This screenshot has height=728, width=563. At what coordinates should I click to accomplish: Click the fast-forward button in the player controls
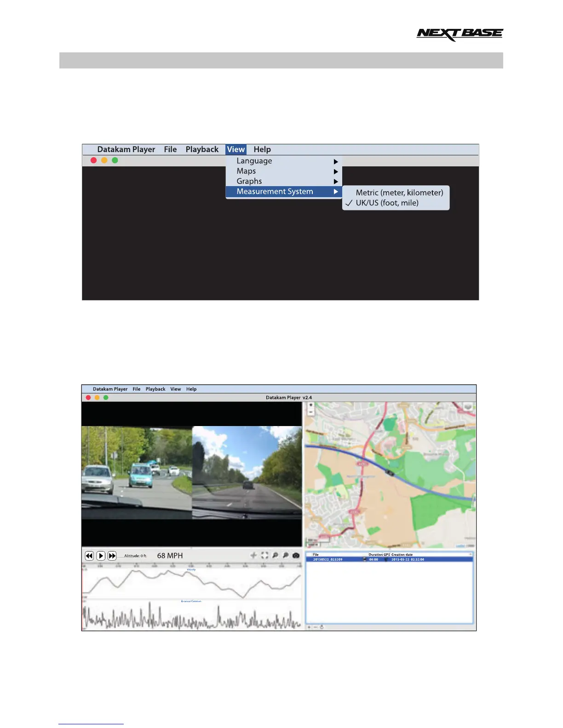[x=112, y=556]
